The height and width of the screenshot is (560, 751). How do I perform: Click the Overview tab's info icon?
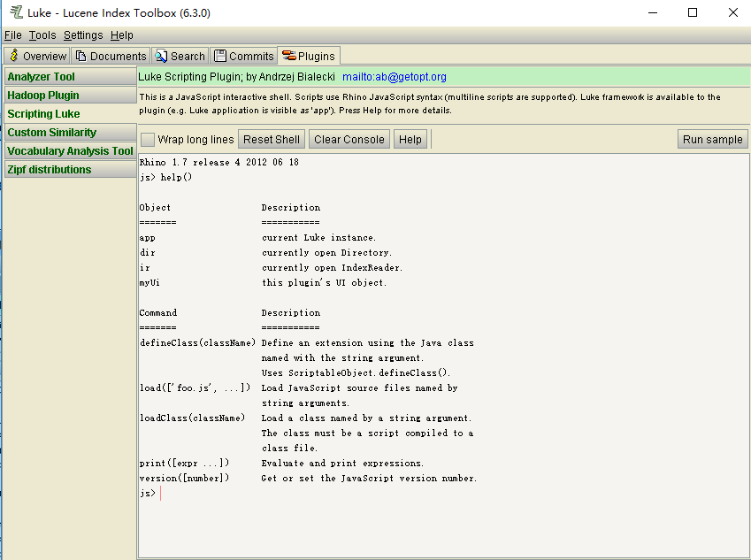[x=14, y=56]
